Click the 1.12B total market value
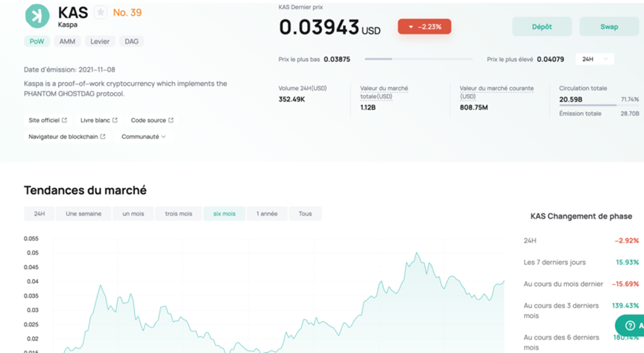Image resolution: width=644 pixels, height=353 pixels. click(x=368, y=107)
